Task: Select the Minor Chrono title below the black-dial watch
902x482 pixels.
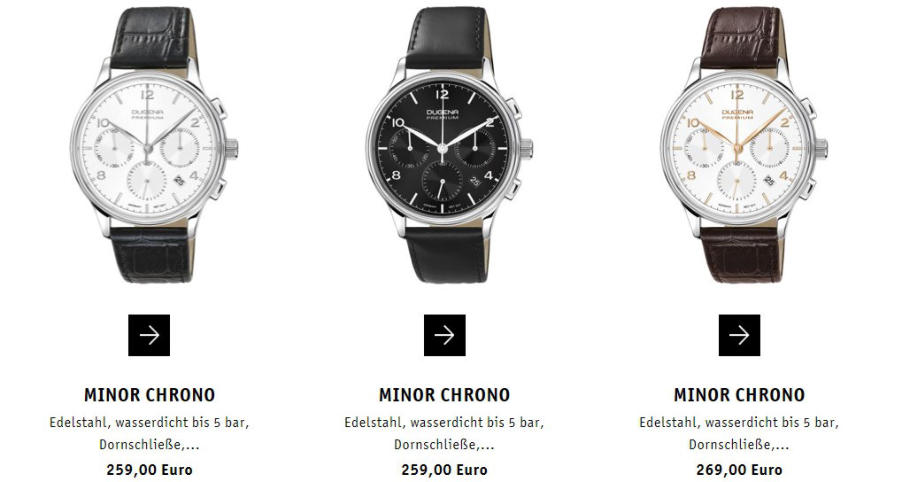Action: click(x=445, y=395)
